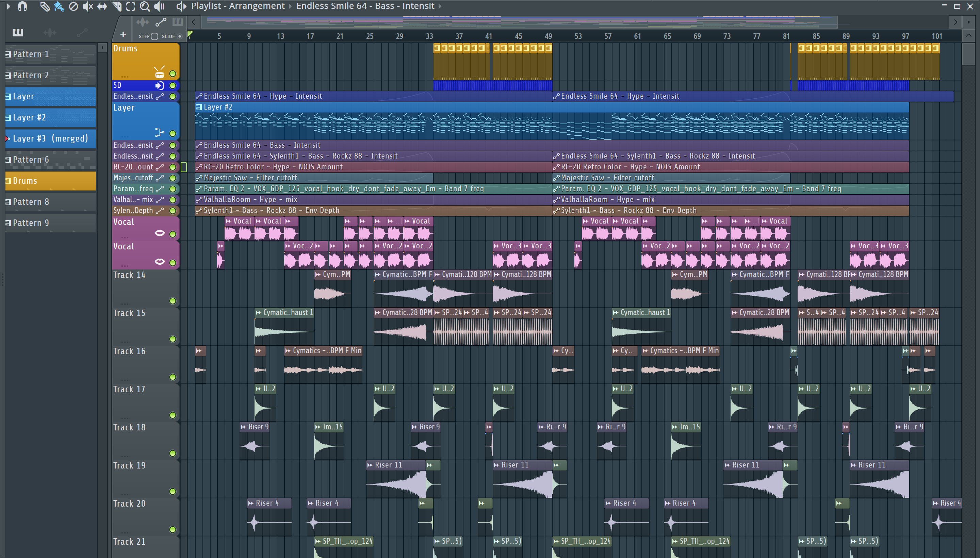Image resolution: width=980 pixels, height=558 pixels.
Task: Click Playlist - Arrangement title text
Action: [x=238, y=6]
